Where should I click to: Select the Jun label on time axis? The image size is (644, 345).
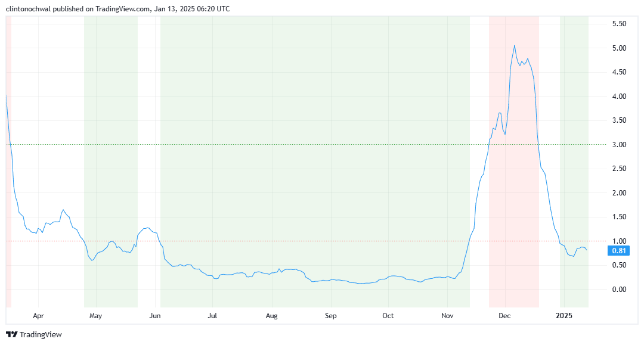156,315
